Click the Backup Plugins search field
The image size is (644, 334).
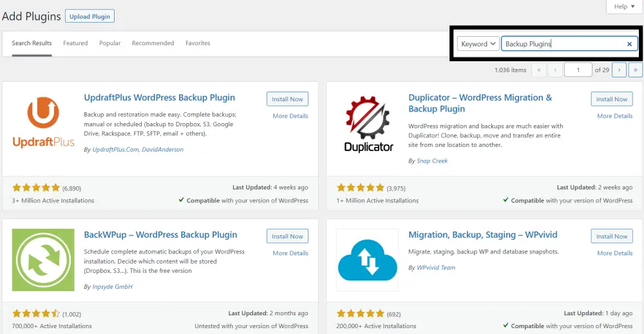(569, 44)
